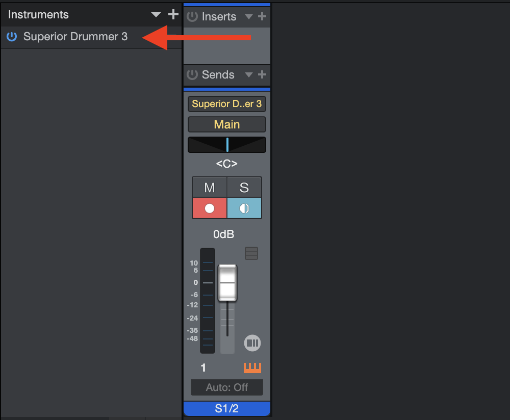Click the Superior D..er 3 channel name
The image size is (510, 420).
click(x=227, y=103)
